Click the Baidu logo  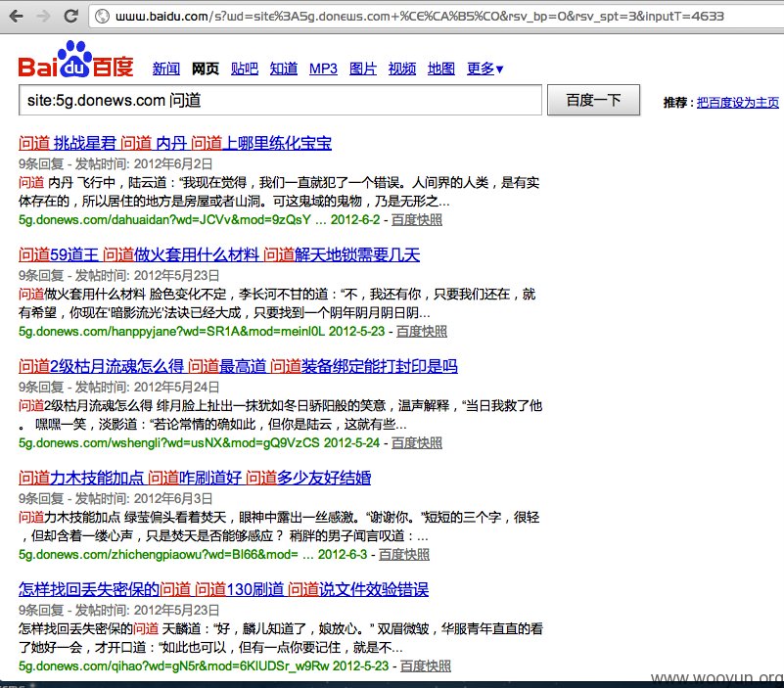click(x=75, y=60)
